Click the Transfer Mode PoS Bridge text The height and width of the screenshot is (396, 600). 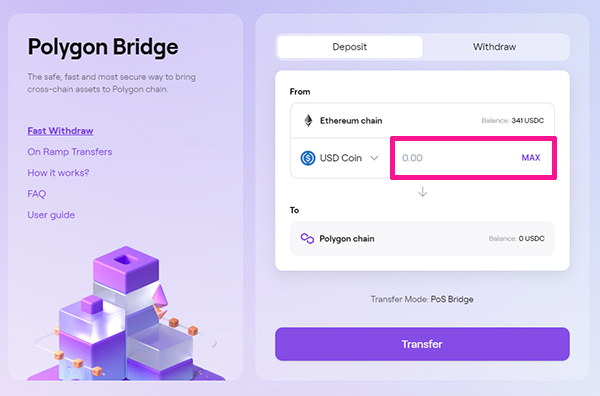click(422, 299)
